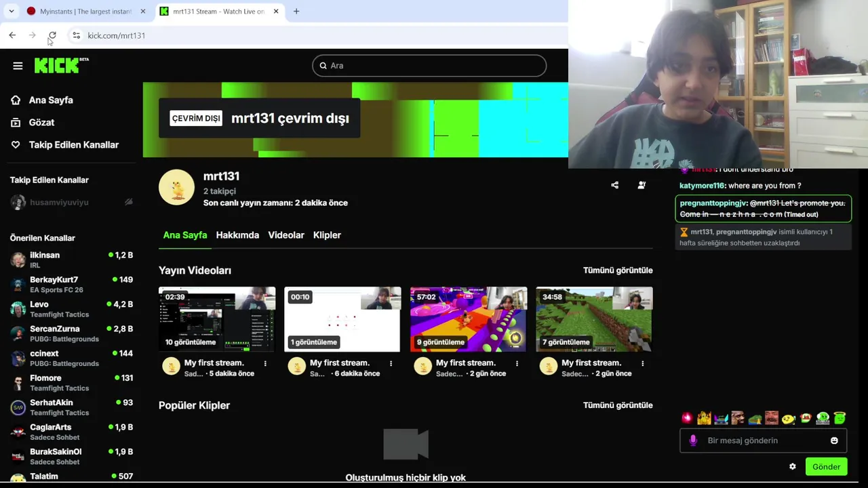
Task: Switch to the Myinstants browser tab
Action: click(x=86, y=12)
